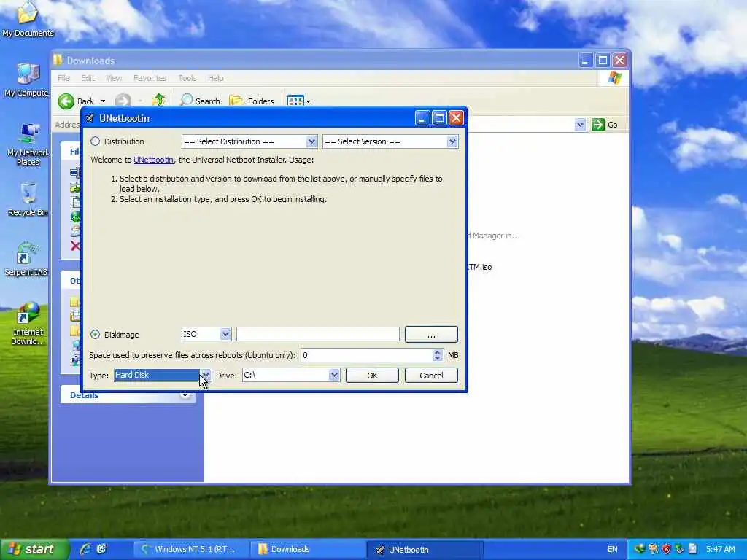
Task: Open Edit menu in Downloads window
Action: tap(88, 78)
